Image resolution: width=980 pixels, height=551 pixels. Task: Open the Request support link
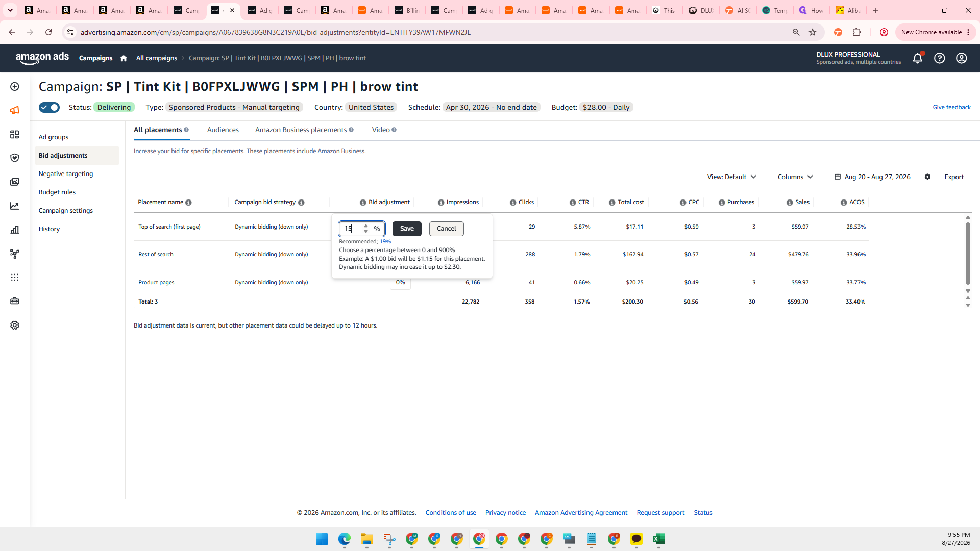coord(660,513)
